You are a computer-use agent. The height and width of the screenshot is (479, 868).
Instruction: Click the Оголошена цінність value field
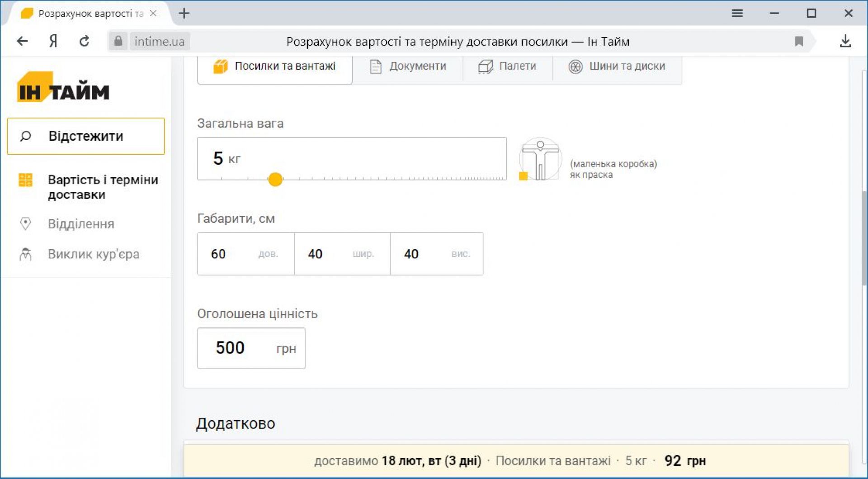click(x=250, y=348)
